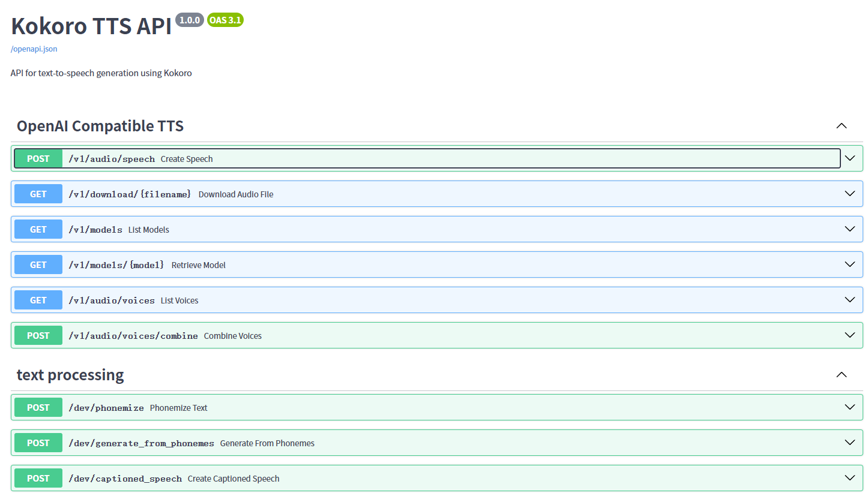Click POST badge for /dev/captioned_speech
The width and height of the screenshot is (868, 499).
[x=38, y=478]
